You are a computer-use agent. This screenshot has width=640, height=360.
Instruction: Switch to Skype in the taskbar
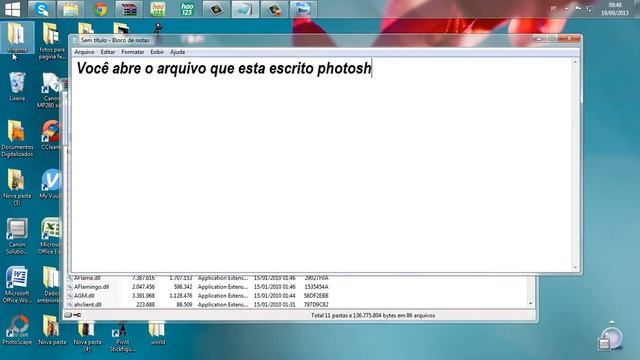click(42, 9)
